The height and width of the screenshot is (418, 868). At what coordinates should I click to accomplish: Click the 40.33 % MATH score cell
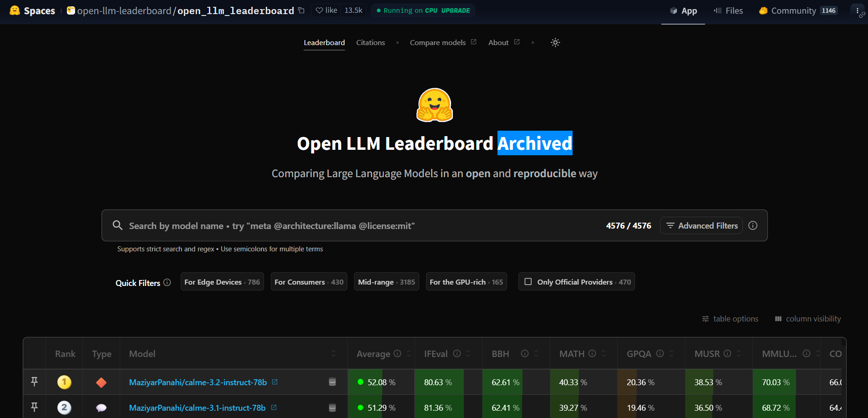[x=584, y=382]
